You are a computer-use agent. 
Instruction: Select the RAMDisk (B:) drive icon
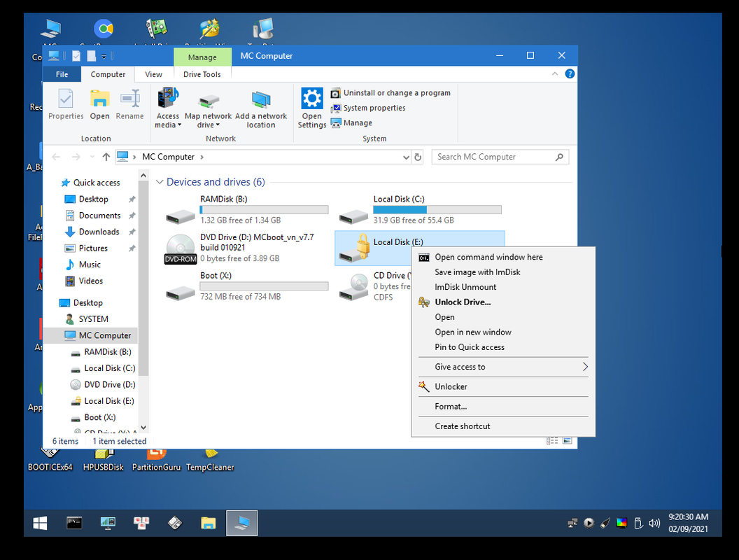[x=181, y=216]
